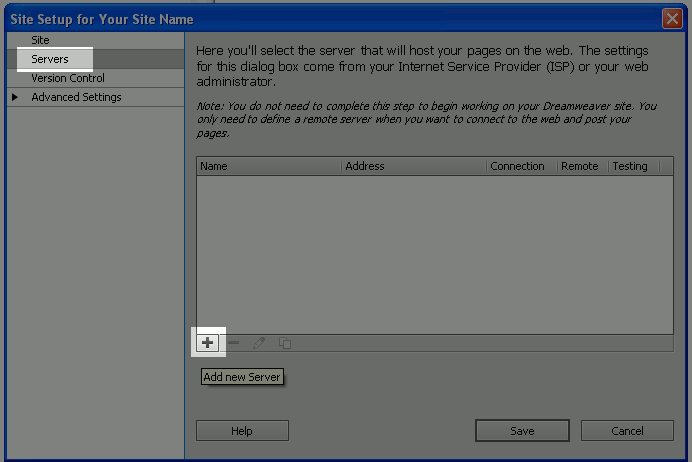Click the Duplicate existing Server icon
Screen dimensions: 692x462
click(x=285, y=343)
